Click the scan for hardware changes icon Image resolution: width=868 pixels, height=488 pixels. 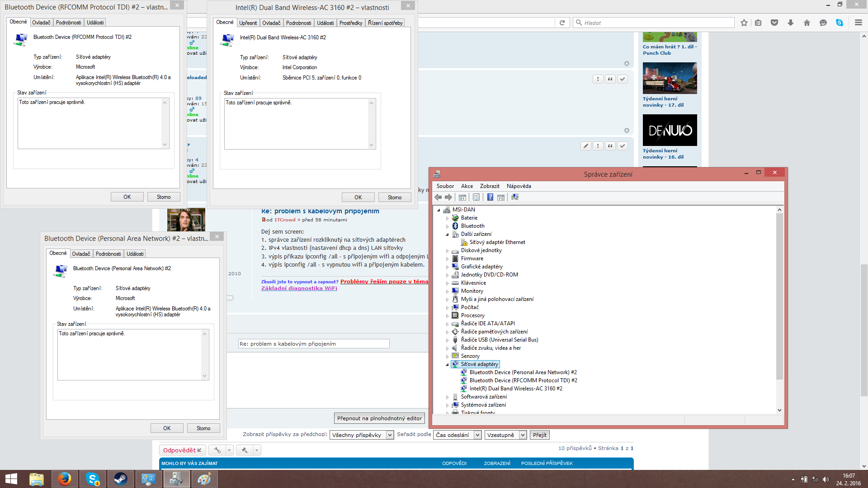pos(515,197)
